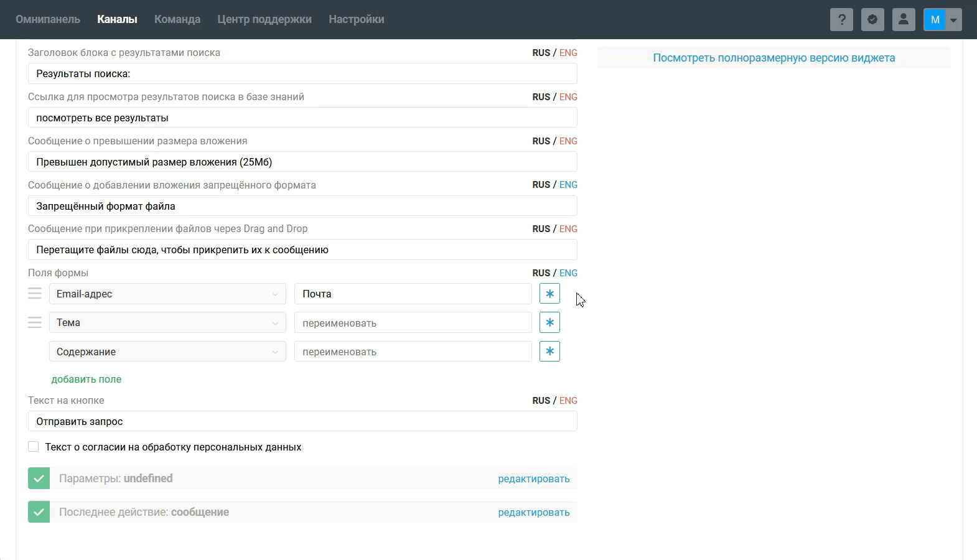
Task: Click the drag handle beside Email-адрес field
Action: (35, 294)
